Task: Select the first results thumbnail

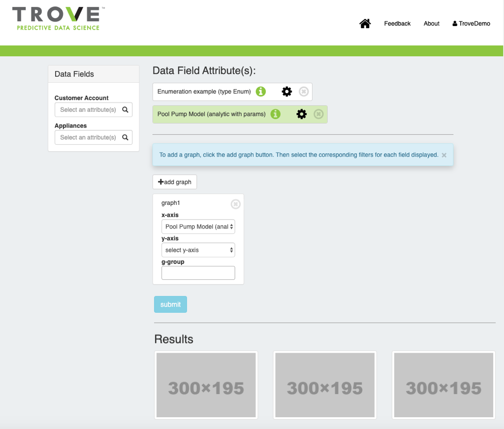Action: click(x=206, y=385)
